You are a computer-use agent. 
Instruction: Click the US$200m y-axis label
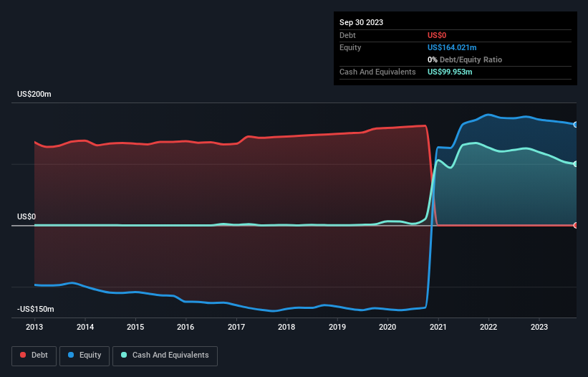[x=34, y=94]
